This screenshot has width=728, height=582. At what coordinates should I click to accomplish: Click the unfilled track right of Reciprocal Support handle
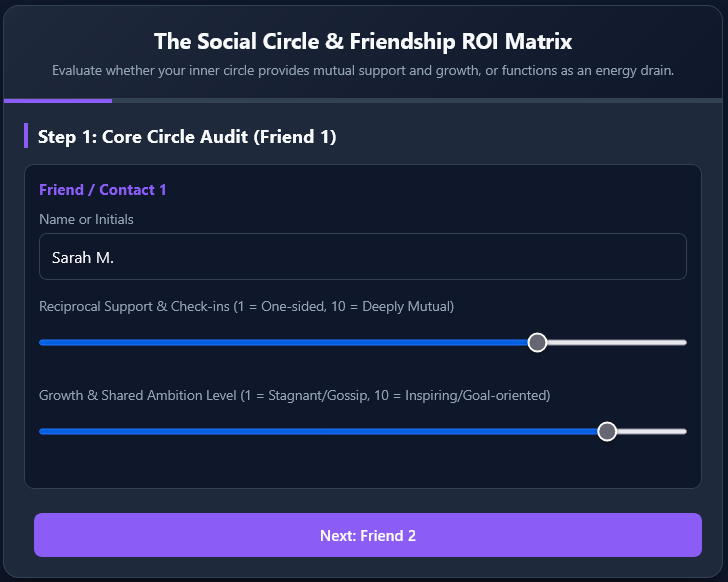(x=617, y=343)
